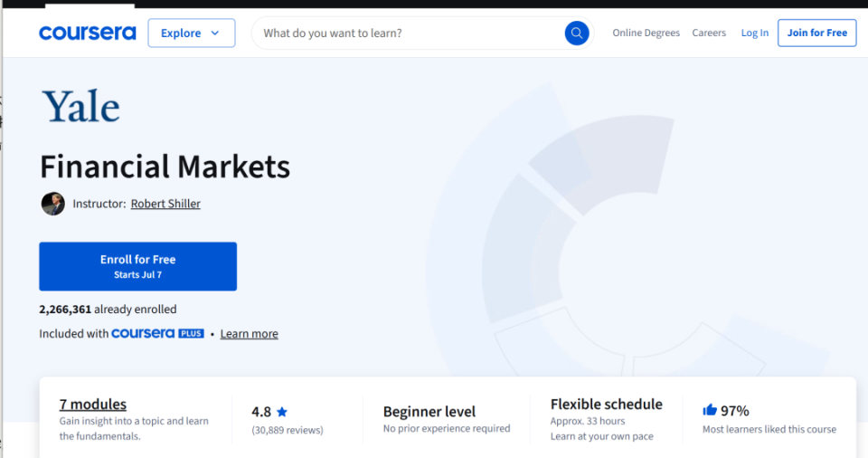Click the '(30,889 reviews)' text
This screenshot has height=458, width=868.
[288, 430]
